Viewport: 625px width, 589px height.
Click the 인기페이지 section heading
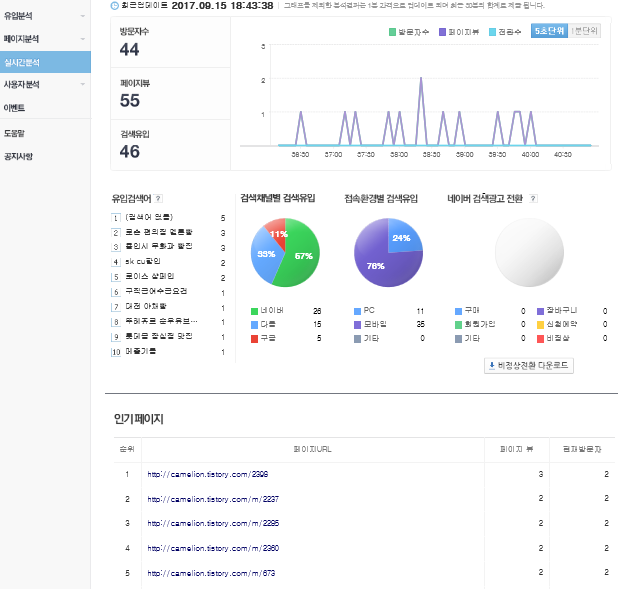(x=139, y=419)
